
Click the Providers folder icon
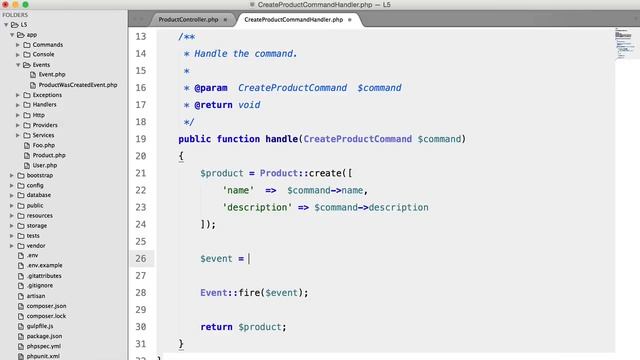27,125
